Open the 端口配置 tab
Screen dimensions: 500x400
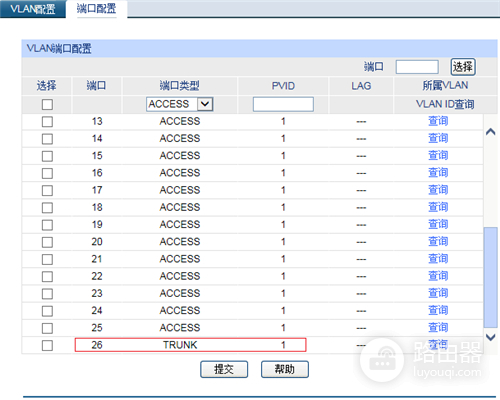pyautogui.click(x=97, y=9)
